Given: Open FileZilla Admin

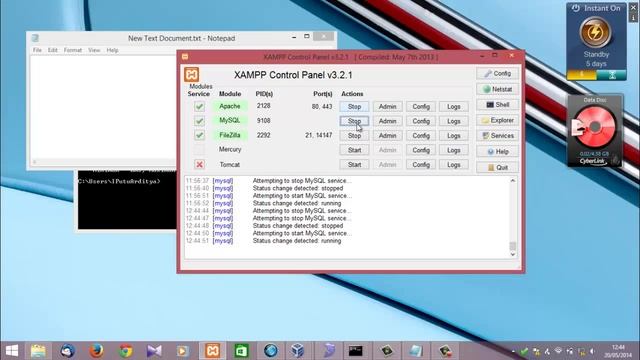Looking at the screenshot, I should click(x=387, y=136).
